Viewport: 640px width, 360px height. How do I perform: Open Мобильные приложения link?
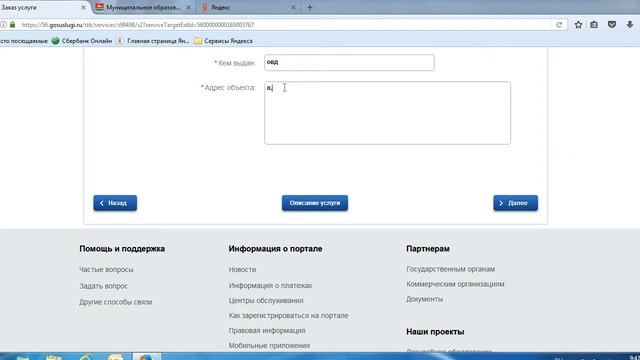269,346
